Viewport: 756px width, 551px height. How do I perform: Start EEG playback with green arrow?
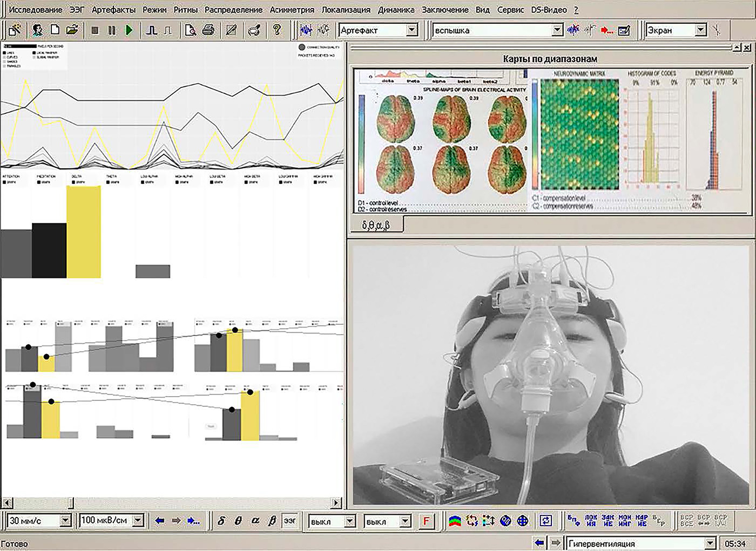[129, 30]
